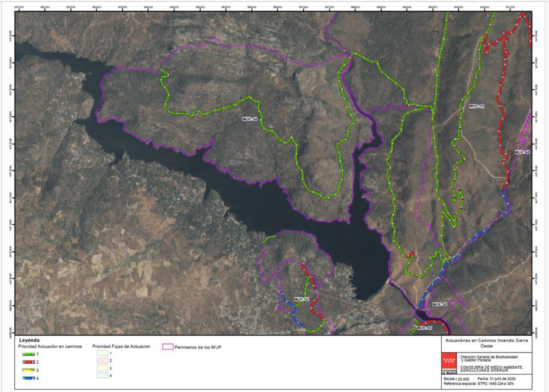Viewport: 549px width, 392px height.
Task: Click the 'MUP: 50' map label
Action: point(477,106)
